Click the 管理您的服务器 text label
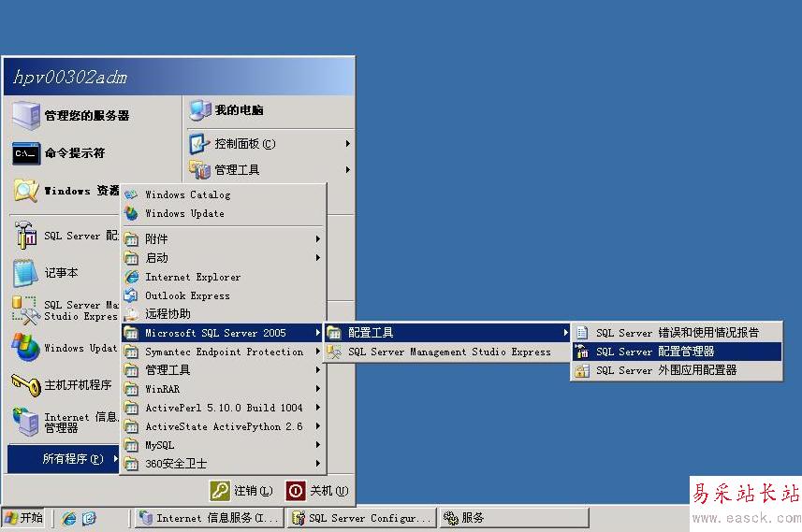Screen dimensions: 802x532 [87, 116]
